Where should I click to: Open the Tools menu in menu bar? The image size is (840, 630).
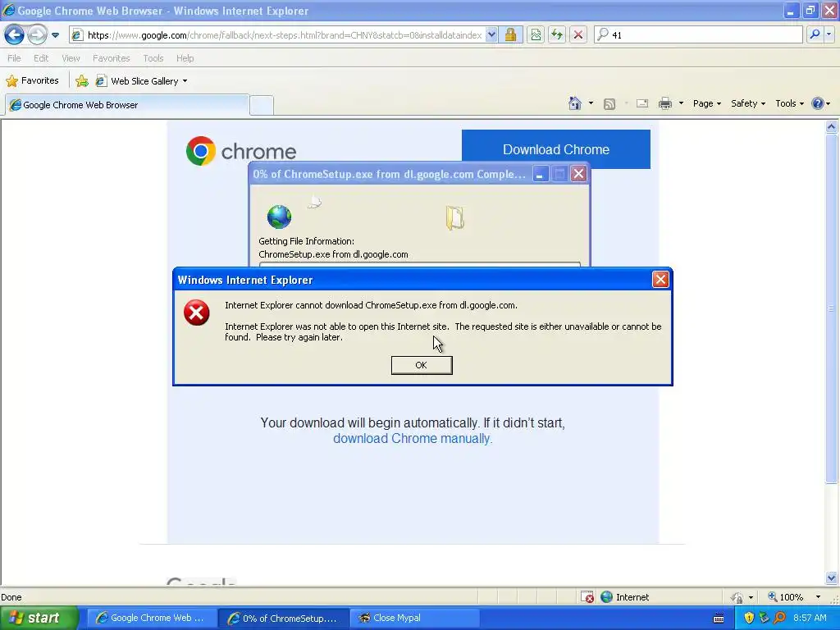click(153, 58)
